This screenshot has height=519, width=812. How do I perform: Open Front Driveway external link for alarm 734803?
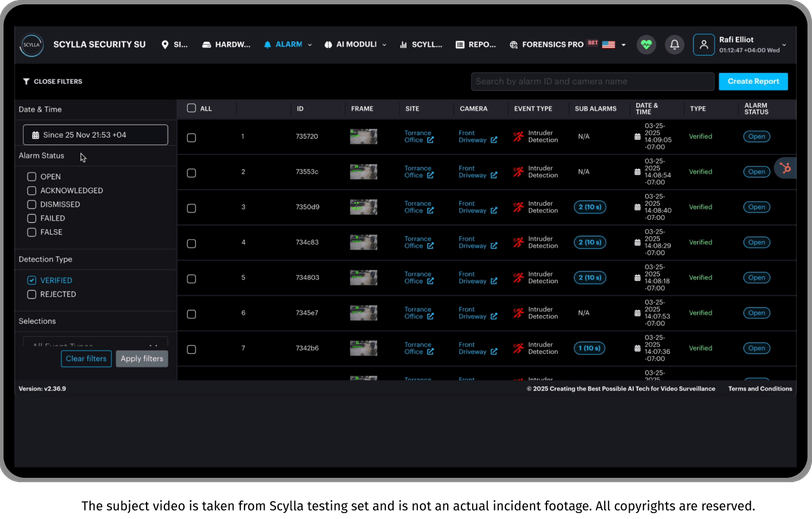494,281
